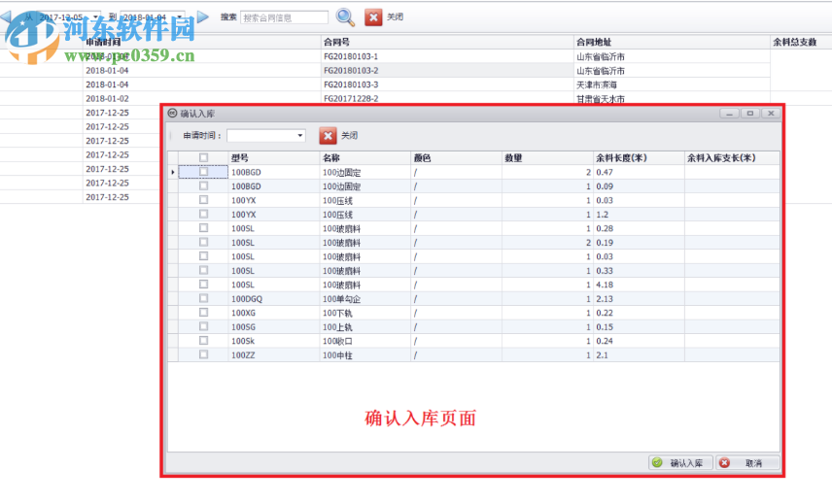Click 合同地址 column header in main window
The image size is (832, 504).
tap(672, 42)
